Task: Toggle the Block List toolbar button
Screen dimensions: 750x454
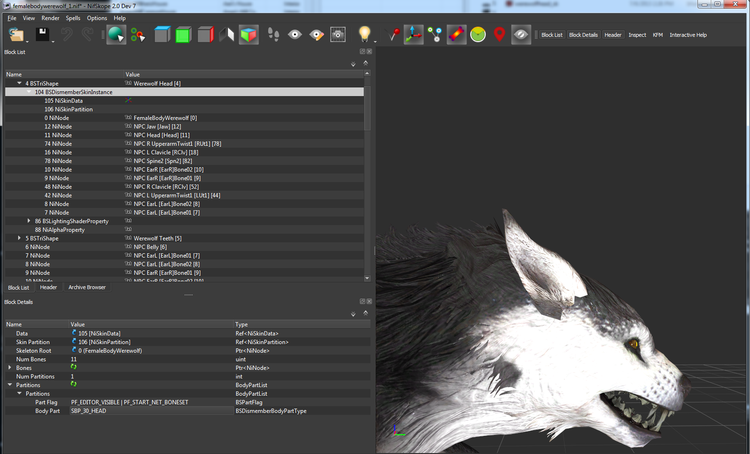Action: (x=552, y=35)
